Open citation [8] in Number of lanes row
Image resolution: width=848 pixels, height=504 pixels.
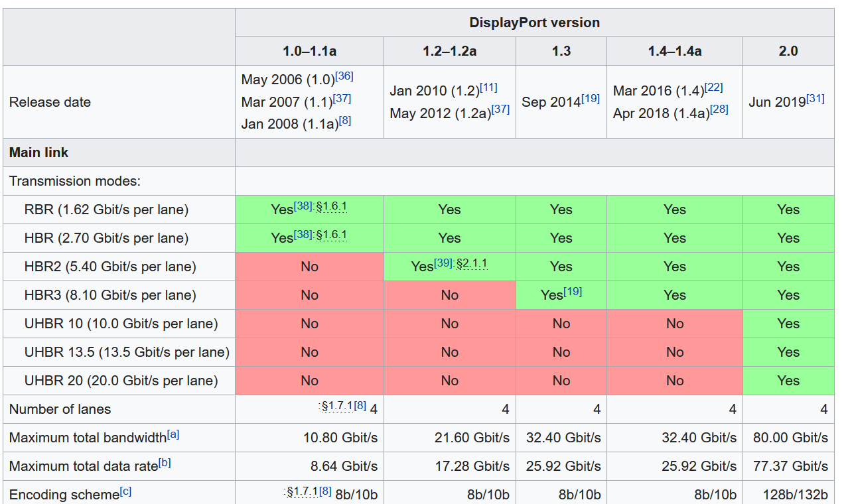[x=360, y=406]
